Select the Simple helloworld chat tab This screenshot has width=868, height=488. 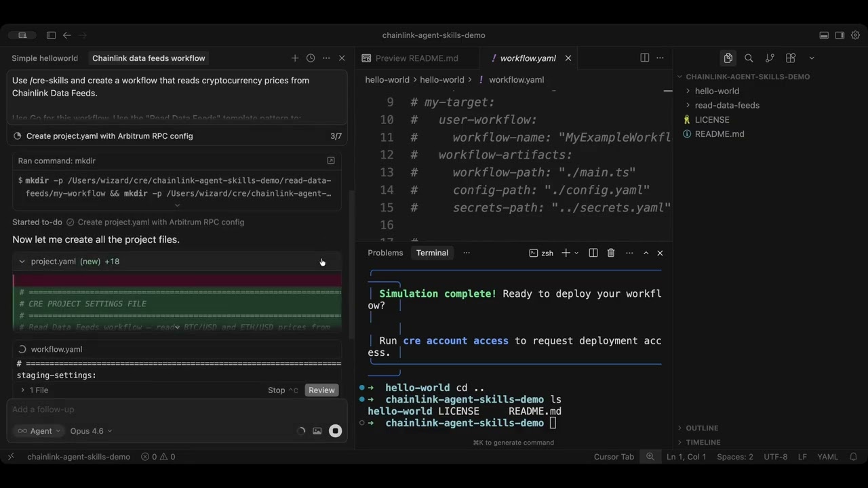click(x=45, y=58)
